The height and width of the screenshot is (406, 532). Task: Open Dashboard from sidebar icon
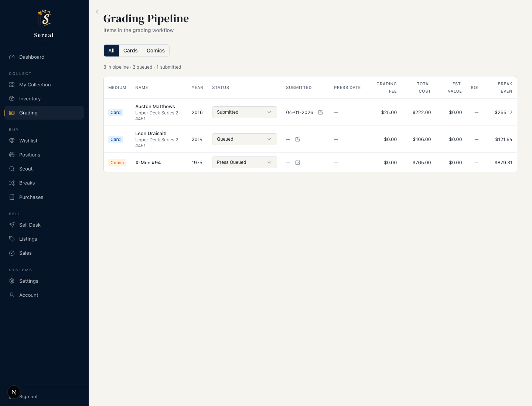(12, 57)
